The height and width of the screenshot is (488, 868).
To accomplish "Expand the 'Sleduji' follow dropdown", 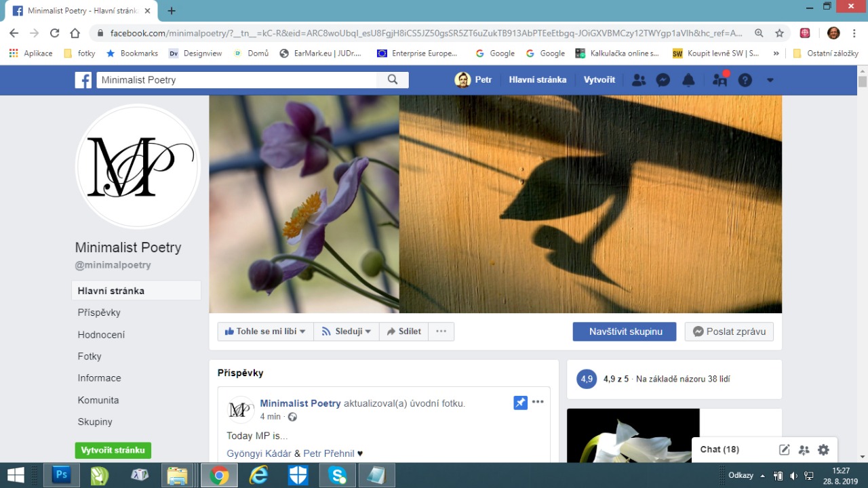I will pos(347,331).
